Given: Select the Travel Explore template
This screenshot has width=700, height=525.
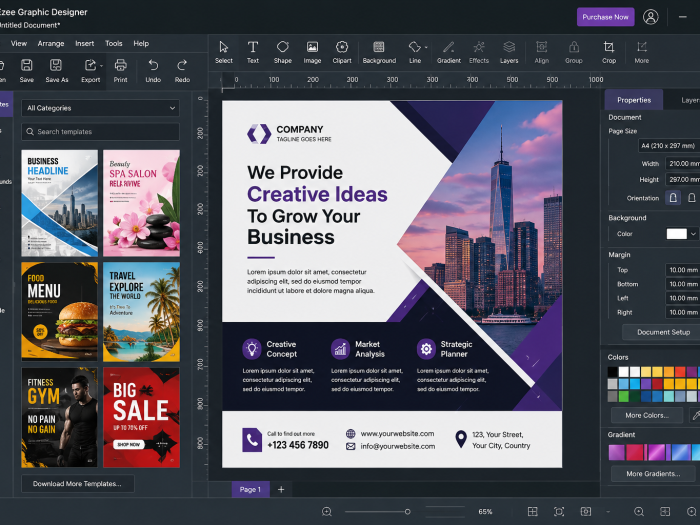Looking at the screenshot, I should coord(142,312).
